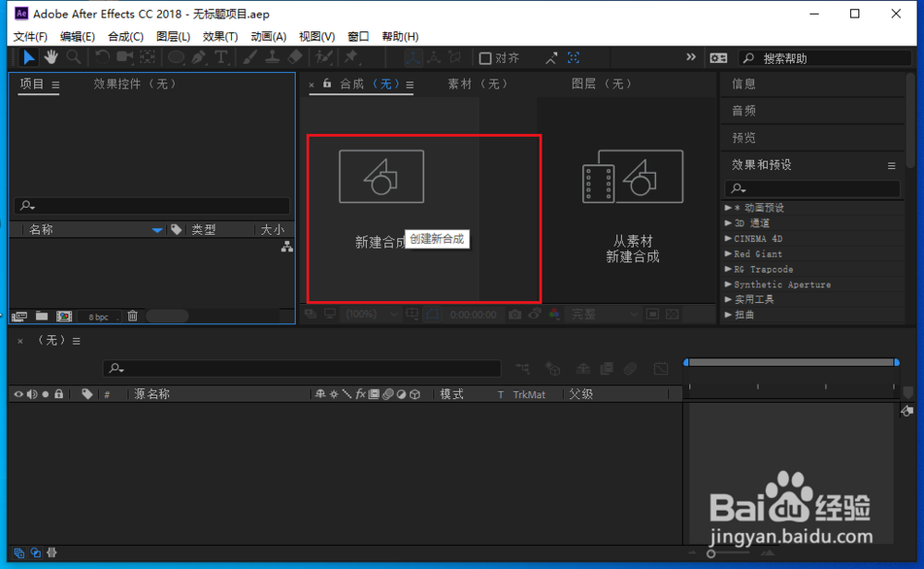Toggle the composition panel lock icon
924x569 pixels.
(327, 84)
